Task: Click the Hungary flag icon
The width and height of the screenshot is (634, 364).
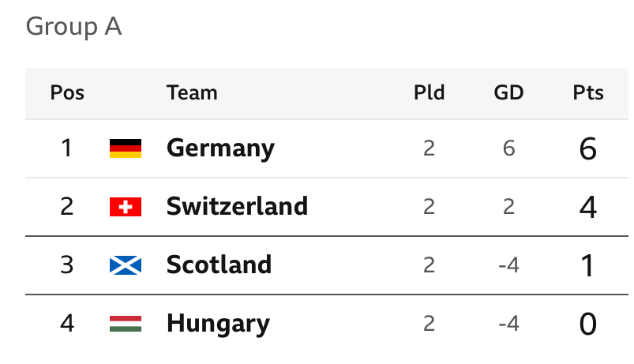Action: click(126, 324)
